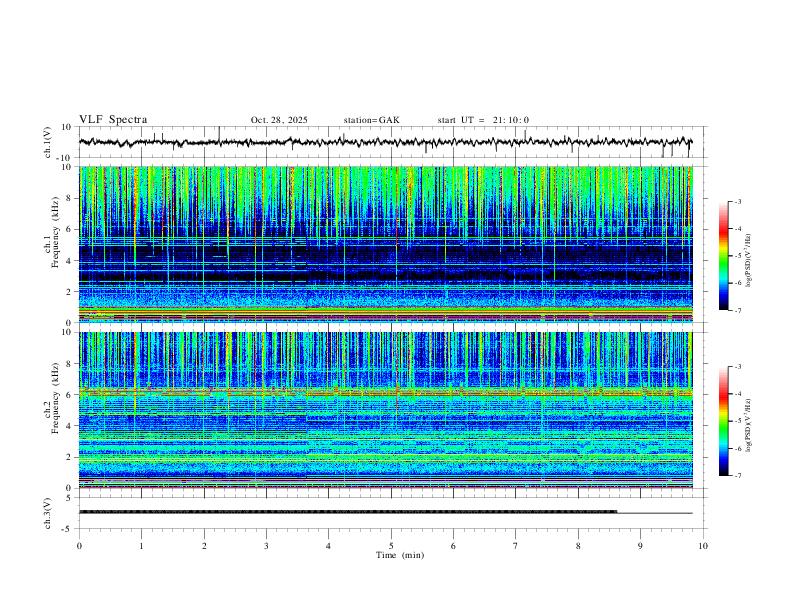The image size is (792, 612).
Task: Click the "-3" label on ch.1 color bar
Action: 737,201
